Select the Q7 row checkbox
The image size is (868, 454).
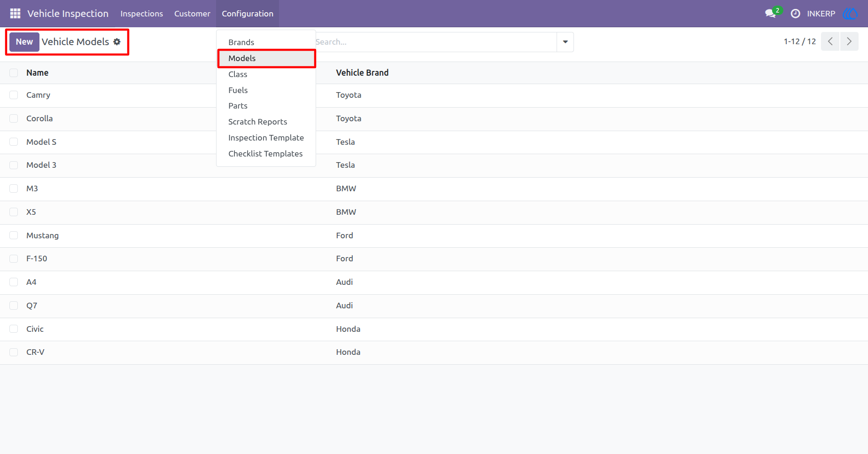click(14, 305)
